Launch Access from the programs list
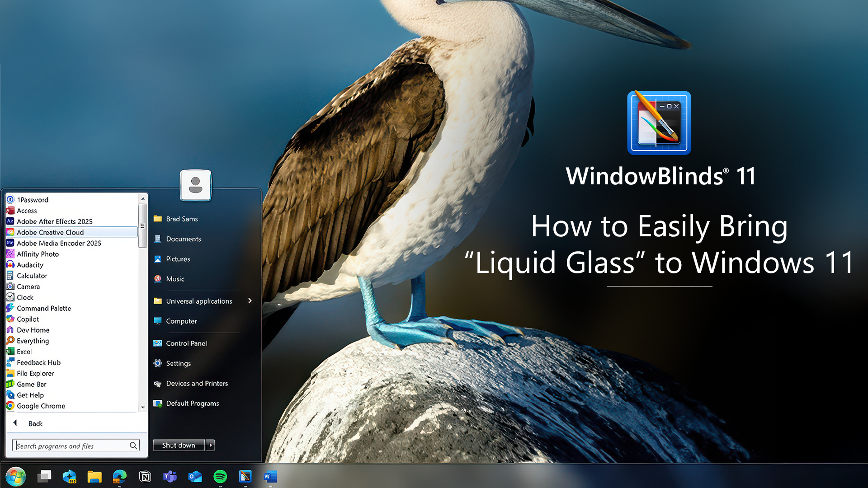The width and height of the screenshot is (868, 488). coord(72,211)
